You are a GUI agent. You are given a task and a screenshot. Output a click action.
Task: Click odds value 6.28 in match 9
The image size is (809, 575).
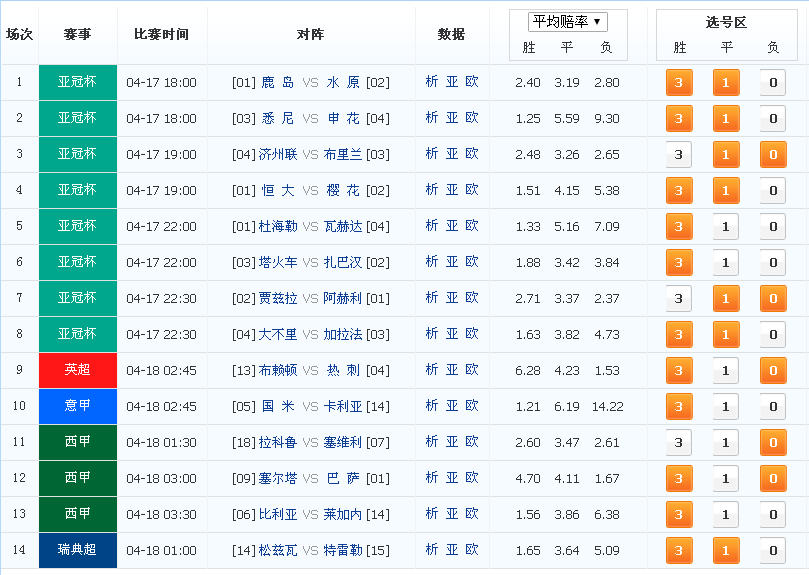[x=528, y=371]
